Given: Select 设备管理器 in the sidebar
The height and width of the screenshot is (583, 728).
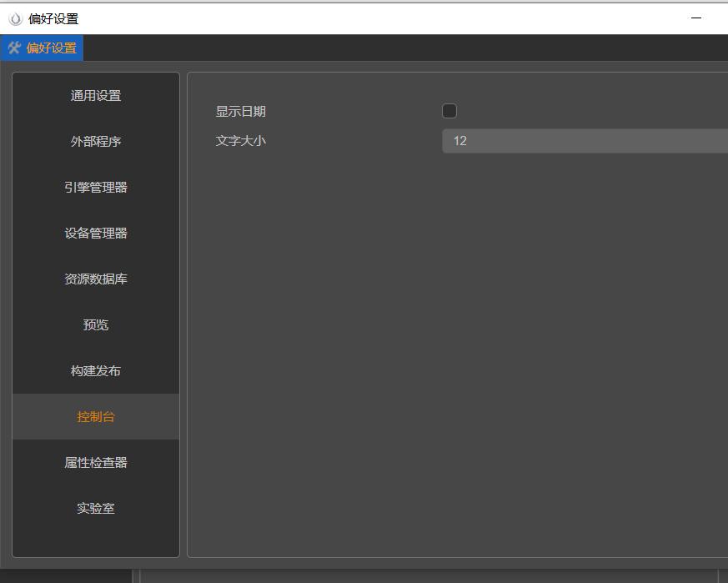Looking at the screenshot, I should click(x=95, y=233).
